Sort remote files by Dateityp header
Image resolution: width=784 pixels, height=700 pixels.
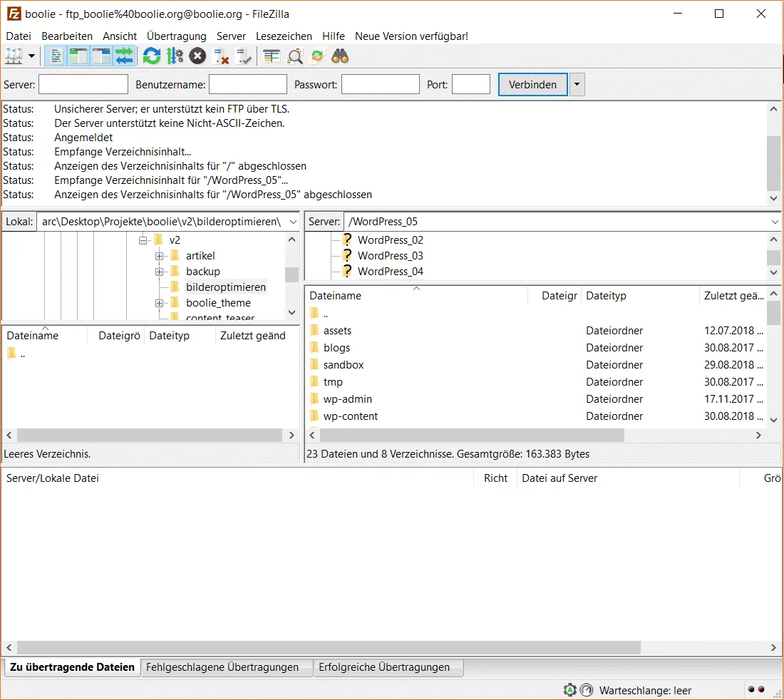(640, 296)
